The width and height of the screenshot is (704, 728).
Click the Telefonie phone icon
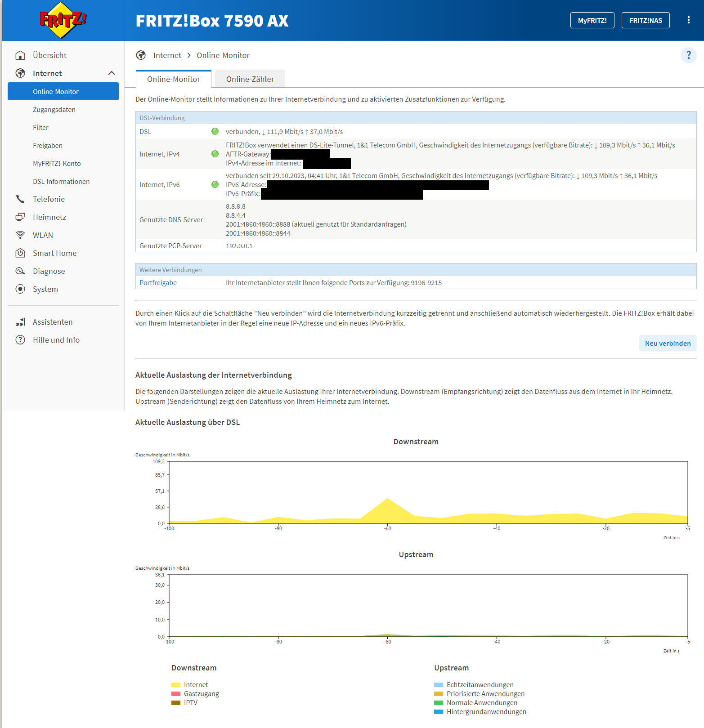(20, 199)
